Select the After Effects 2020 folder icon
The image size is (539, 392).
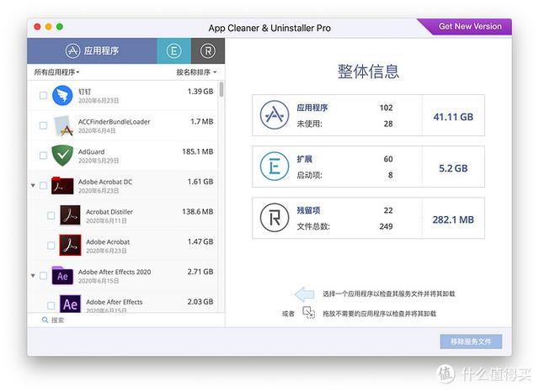(x=62, y=275)
